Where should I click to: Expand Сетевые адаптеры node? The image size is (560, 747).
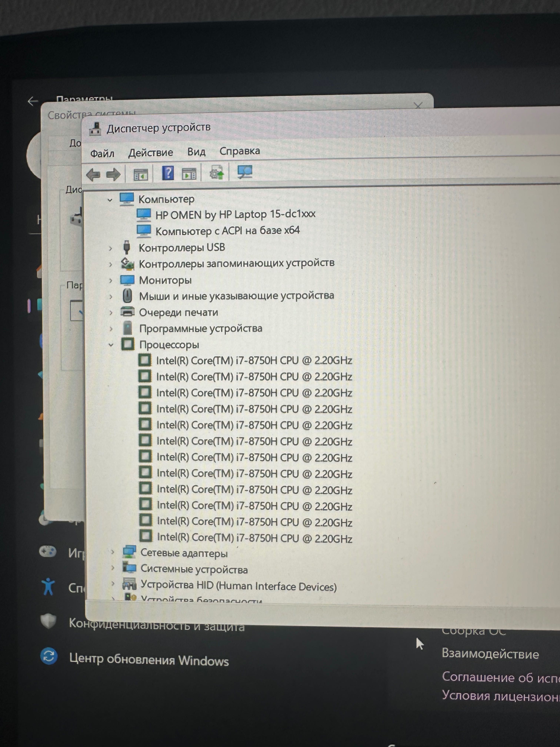(112, 552)
